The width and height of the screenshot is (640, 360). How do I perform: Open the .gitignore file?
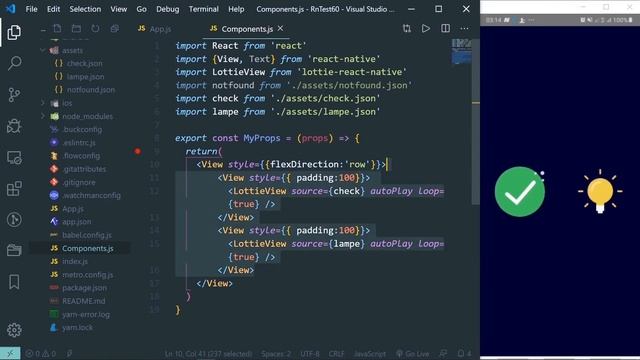click(x=79, y=182)
